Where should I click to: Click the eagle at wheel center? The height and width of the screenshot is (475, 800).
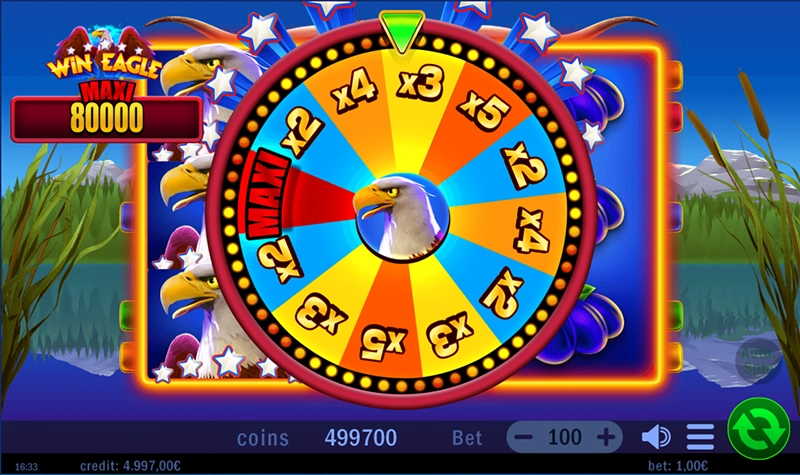(402, 217)
